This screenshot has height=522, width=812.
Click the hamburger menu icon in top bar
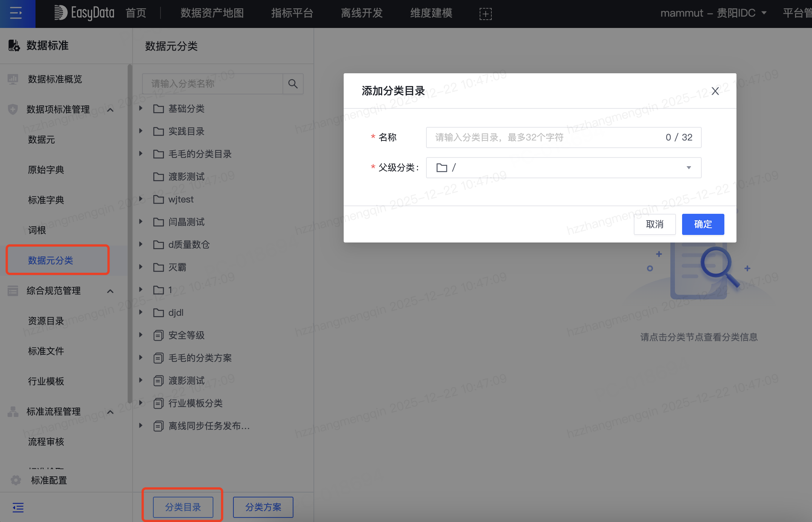[x=16, y=13]
